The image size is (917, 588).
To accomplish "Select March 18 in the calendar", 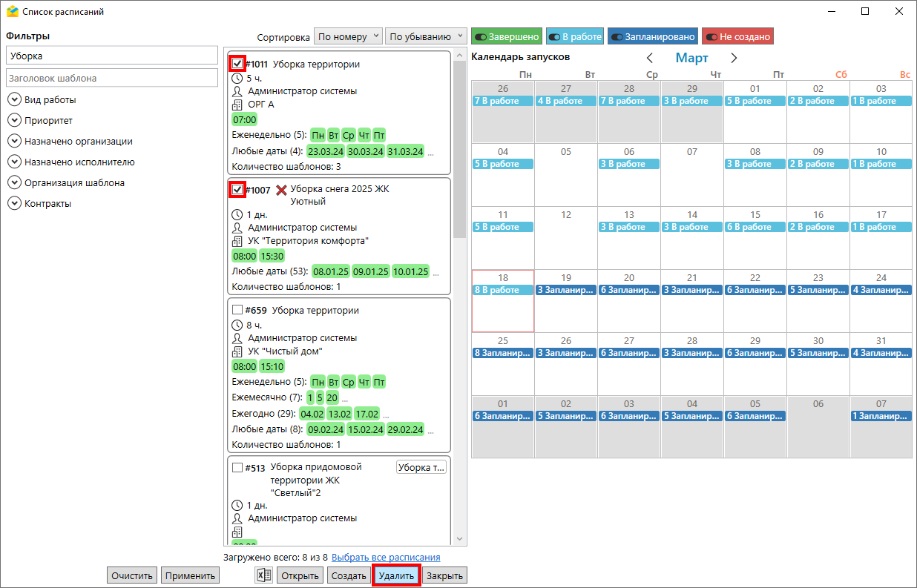I will [502, 300].
